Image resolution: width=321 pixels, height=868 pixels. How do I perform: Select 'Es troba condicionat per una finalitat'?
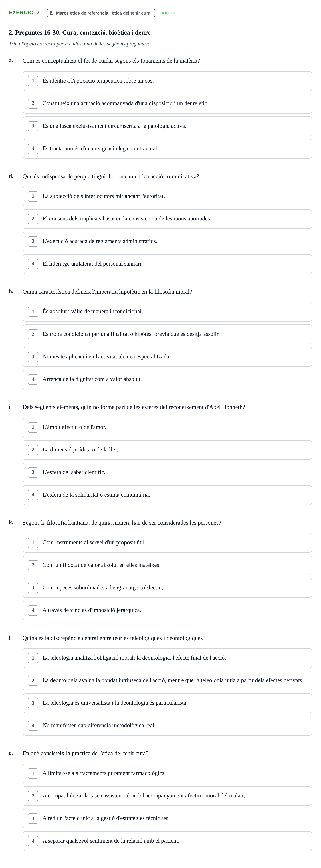167,334
